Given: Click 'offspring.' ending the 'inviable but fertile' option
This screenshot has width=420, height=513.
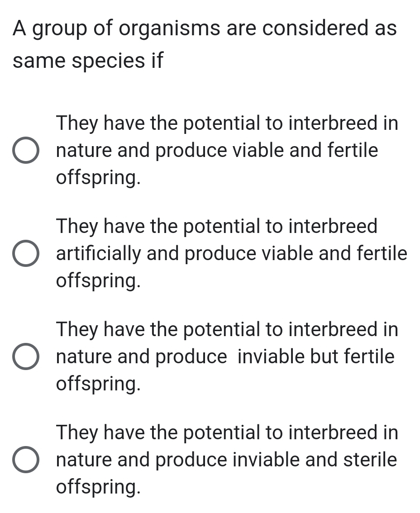Looking at the screenshot, I should [x=98, y=384].
